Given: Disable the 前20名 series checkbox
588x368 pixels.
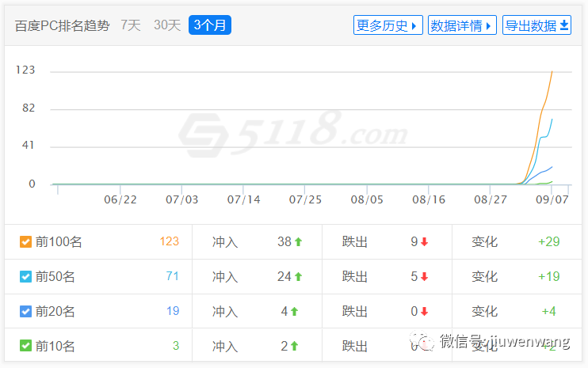Looking at the screenshot, I should 25,311.
